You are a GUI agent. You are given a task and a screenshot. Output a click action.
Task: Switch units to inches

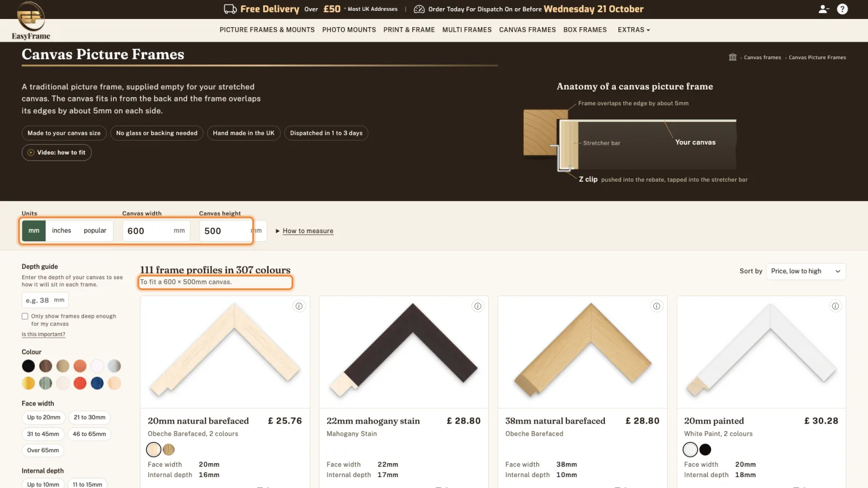coord(61,230)
